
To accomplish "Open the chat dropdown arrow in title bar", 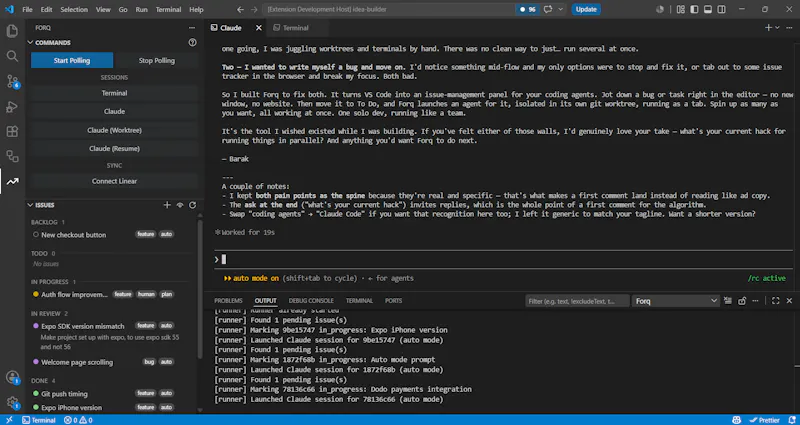I will [x=561, y=9].
